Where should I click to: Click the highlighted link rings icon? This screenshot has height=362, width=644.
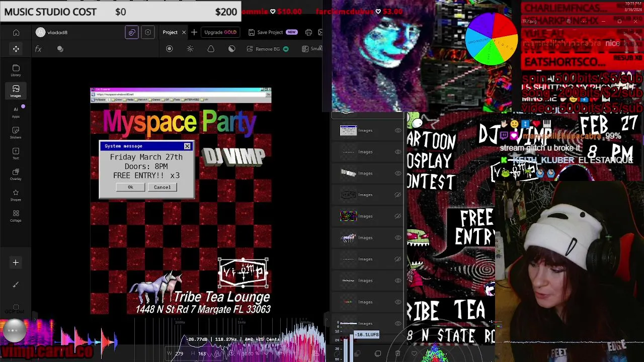(x=131, y=32)
